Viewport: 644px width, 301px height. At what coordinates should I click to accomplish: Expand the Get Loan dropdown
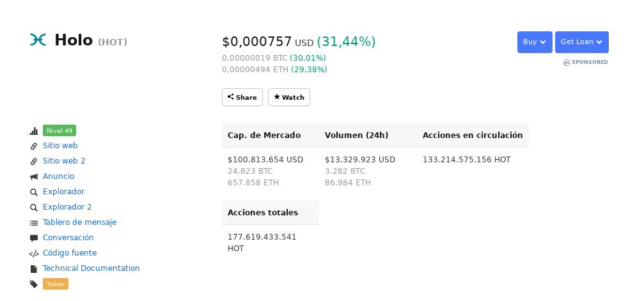[582, 42]
